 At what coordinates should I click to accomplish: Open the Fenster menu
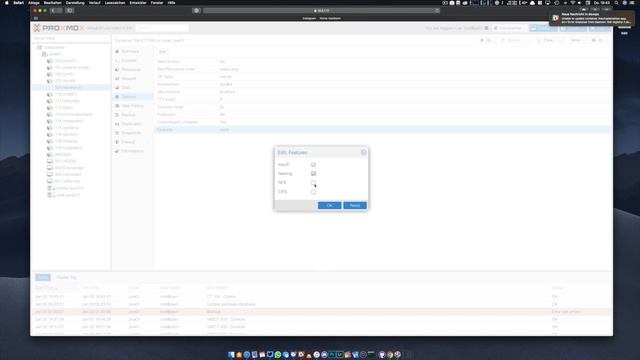pyautogui.click(x=157, y=2)
